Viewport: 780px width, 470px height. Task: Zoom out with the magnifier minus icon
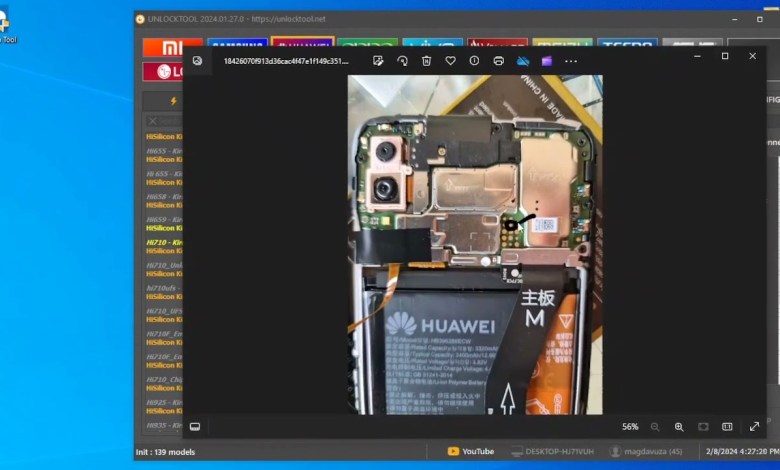[x=655, y=426]
